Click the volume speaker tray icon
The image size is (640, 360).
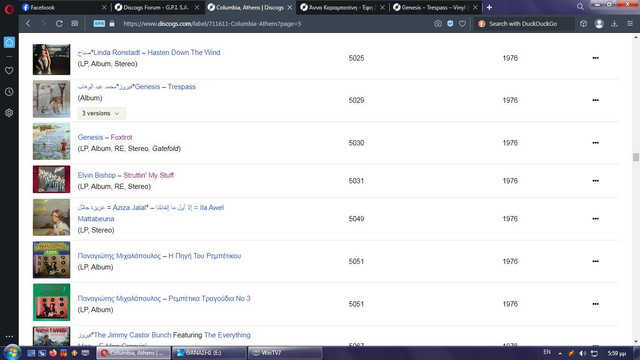(x=582, y=353)
